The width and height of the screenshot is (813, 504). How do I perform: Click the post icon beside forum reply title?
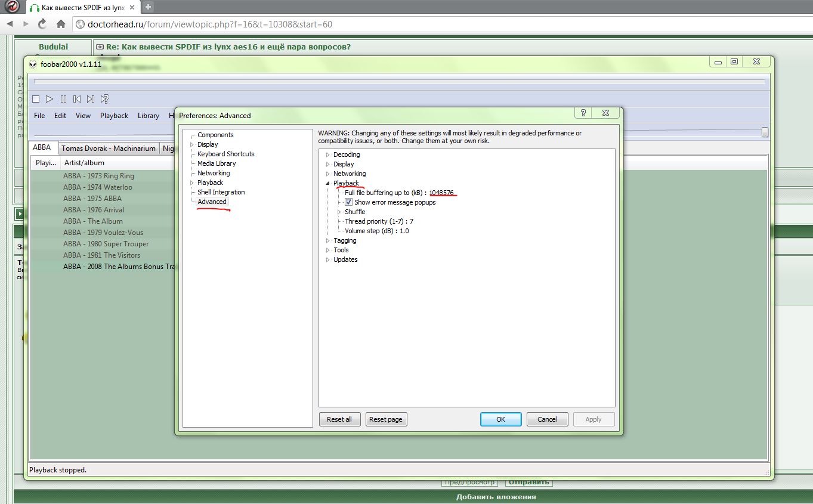point(100,47)
